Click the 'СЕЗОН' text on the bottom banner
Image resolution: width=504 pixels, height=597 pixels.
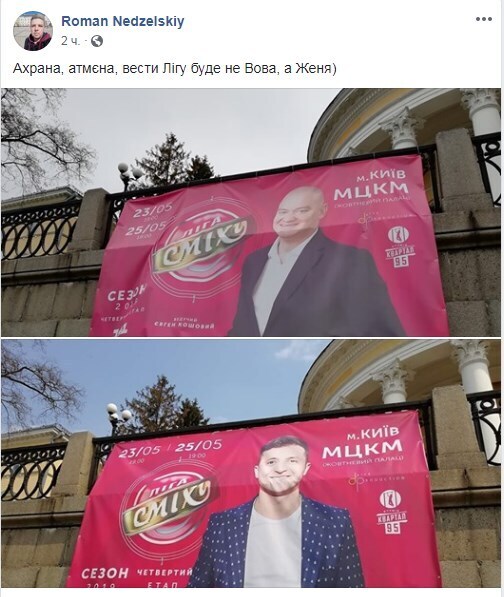tap(105, 573)
